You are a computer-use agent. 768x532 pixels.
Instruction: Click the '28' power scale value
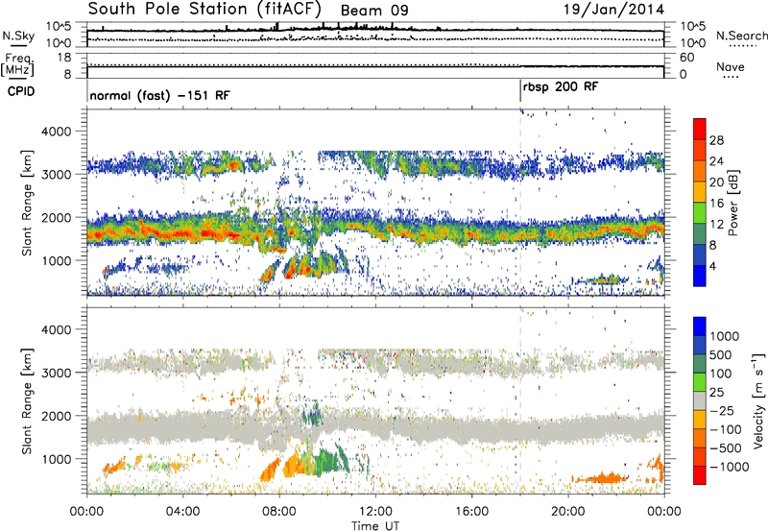pyautogui.click(x=716, y=140)
